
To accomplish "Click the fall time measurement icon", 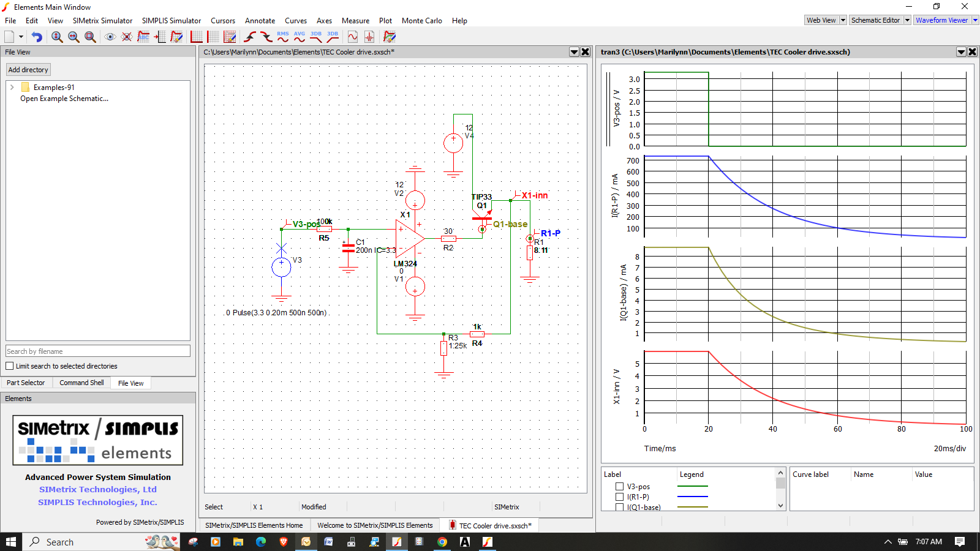I will point(266,37).
